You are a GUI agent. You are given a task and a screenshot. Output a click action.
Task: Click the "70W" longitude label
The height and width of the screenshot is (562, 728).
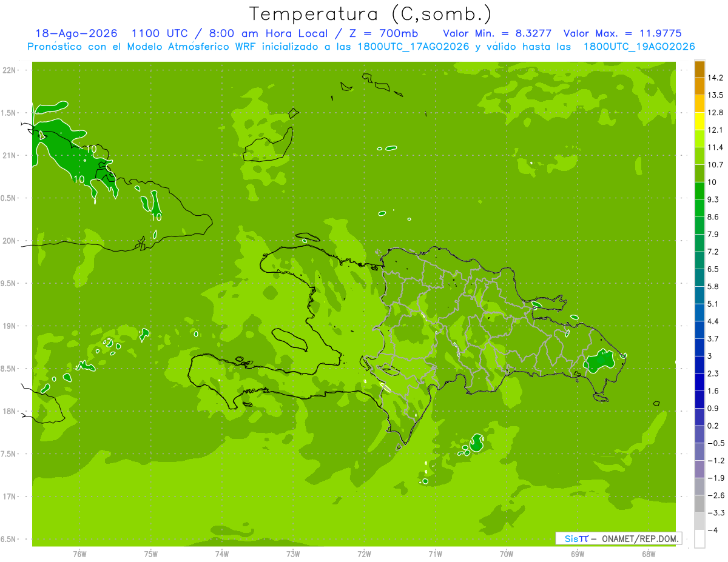507,554
